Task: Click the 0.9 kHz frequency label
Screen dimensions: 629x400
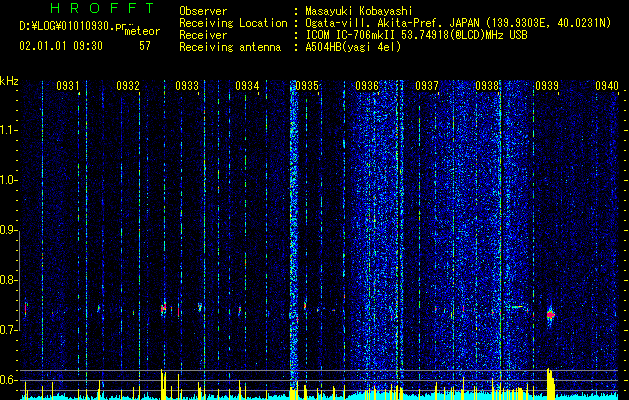Action: point(8,230)
